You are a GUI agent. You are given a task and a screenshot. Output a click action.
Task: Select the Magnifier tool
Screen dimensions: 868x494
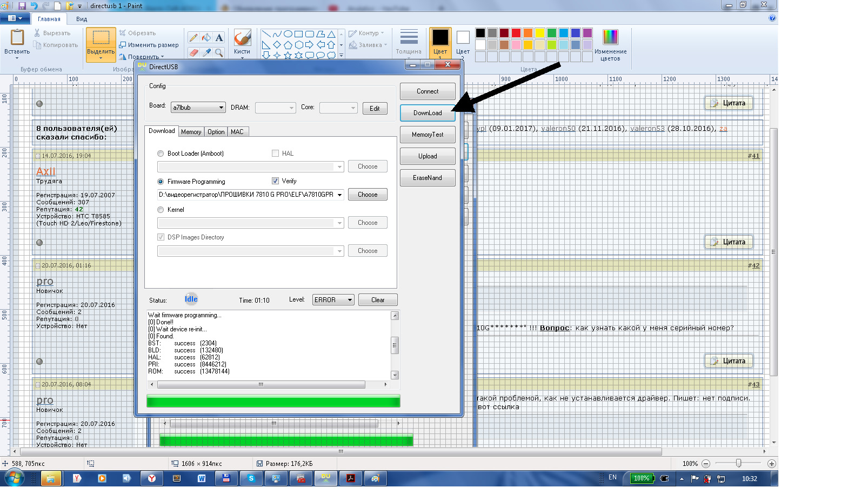(x=219, y=52)
